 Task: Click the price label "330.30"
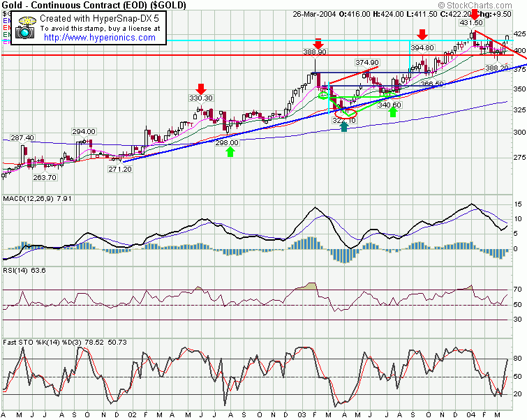(201, 98)
